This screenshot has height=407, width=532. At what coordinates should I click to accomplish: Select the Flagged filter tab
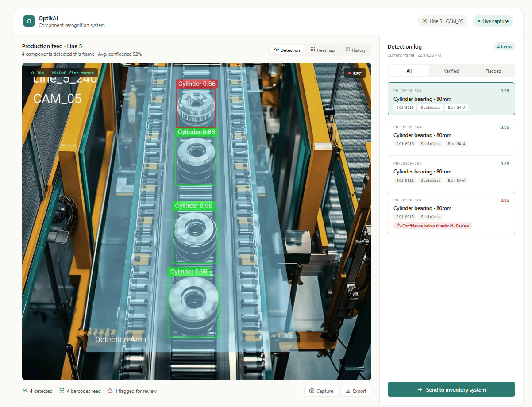pos(493,71)
